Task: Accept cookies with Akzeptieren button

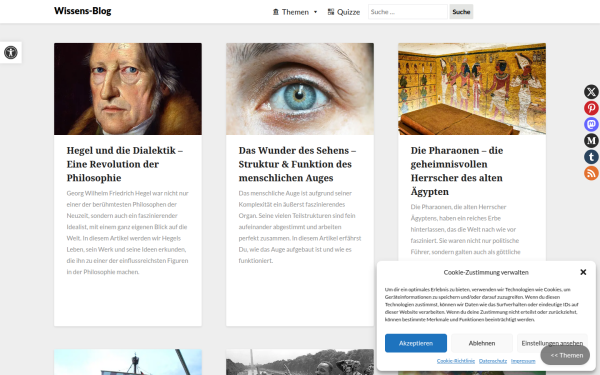Action: coord(416,343)
